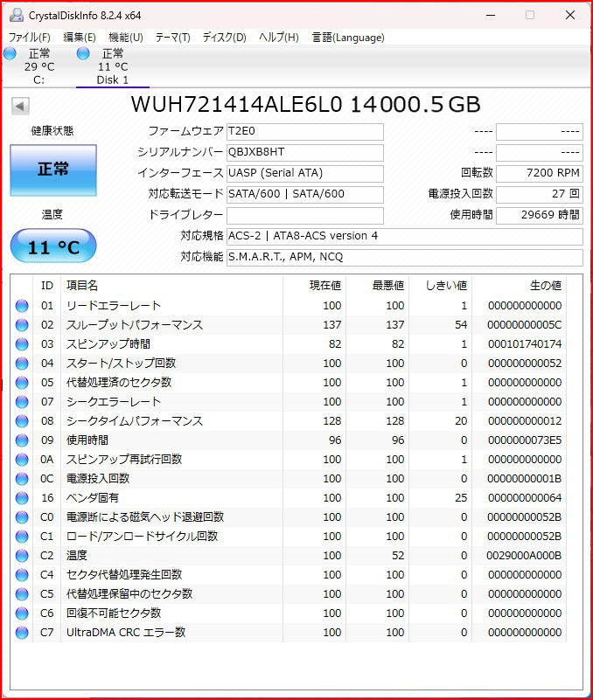
Task: Click status orb for 温度 C2 row
Action: tap(22, 556)
